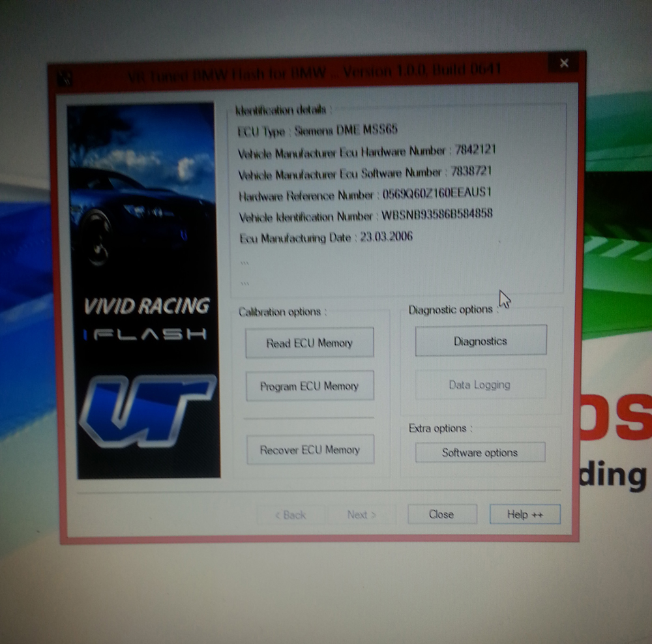Select Recover ECU Memory
The width and height of the screenshot is (652, 644).
point(310,450)
